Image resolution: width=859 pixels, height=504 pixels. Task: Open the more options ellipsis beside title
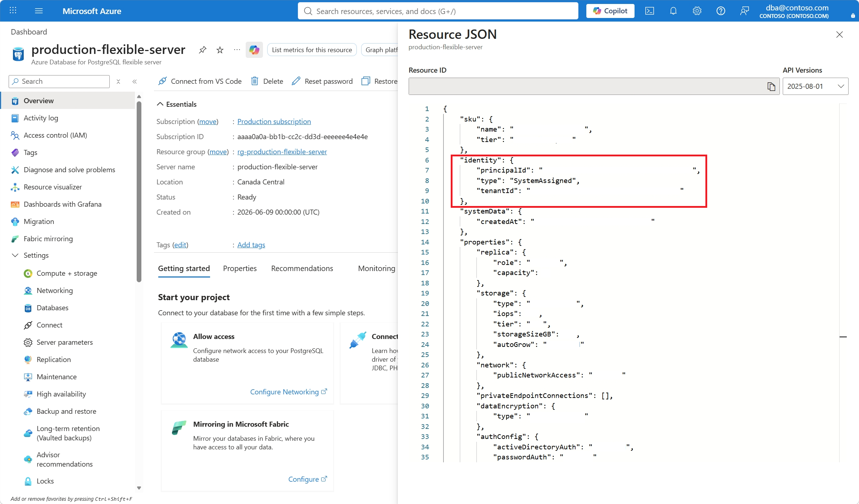[237, 50]
